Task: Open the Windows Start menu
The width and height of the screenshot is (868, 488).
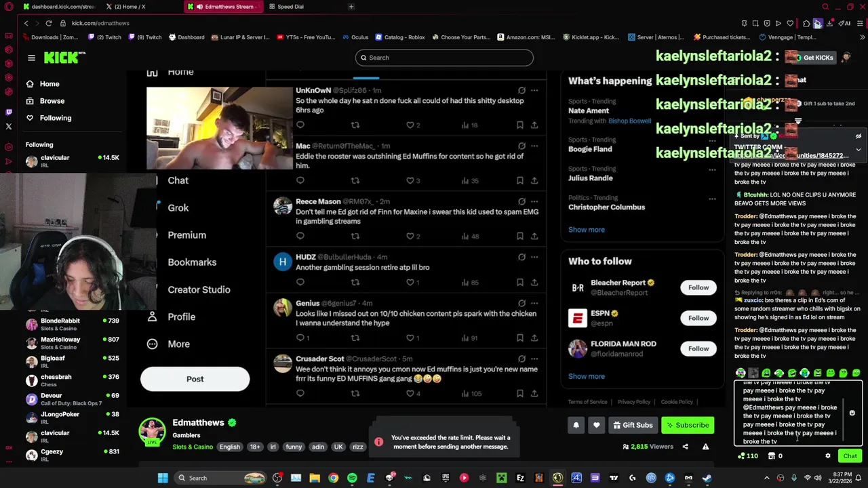Action: tap(163, 478)
